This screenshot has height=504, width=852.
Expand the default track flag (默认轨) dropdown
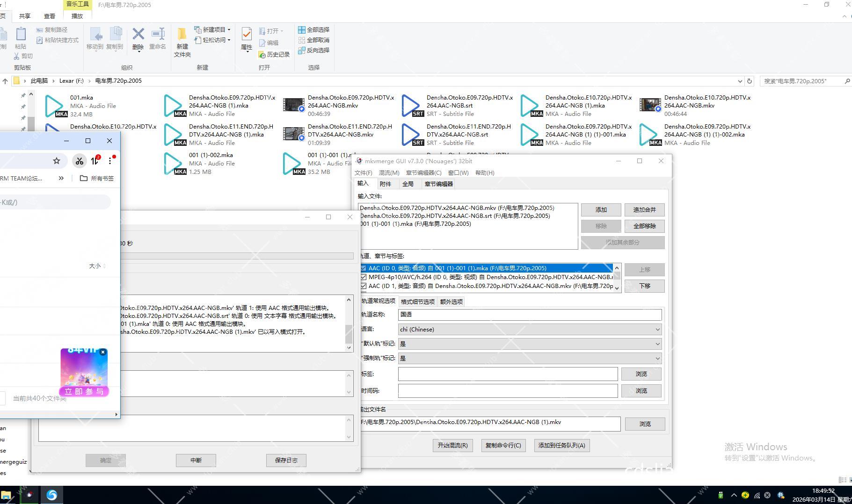(x=530, y=344)
